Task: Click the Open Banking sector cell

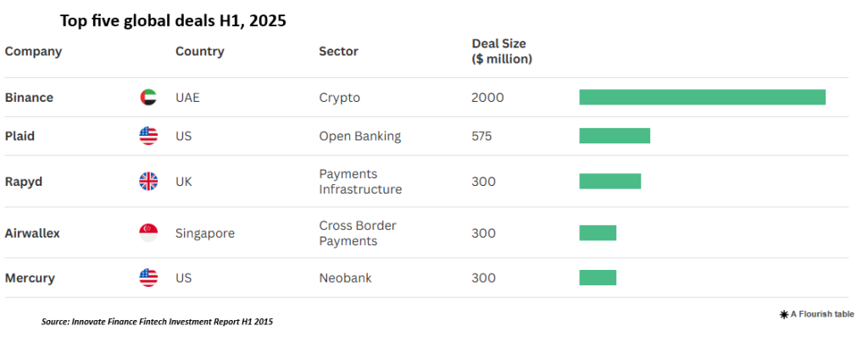Action: pyautogui.click(x=359, y=137)
